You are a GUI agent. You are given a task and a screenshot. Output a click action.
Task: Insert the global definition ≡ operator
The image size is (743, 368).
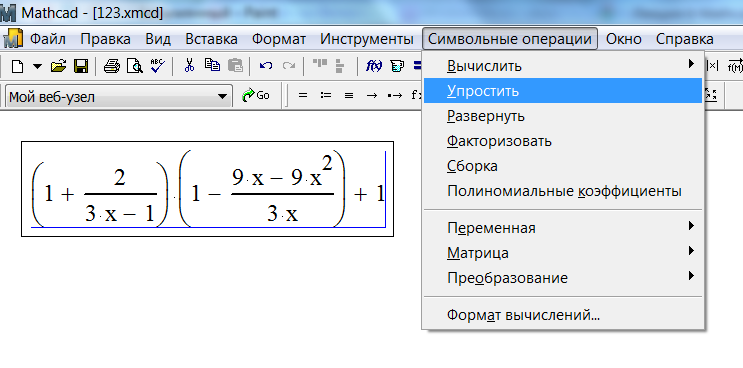(349, 95)
